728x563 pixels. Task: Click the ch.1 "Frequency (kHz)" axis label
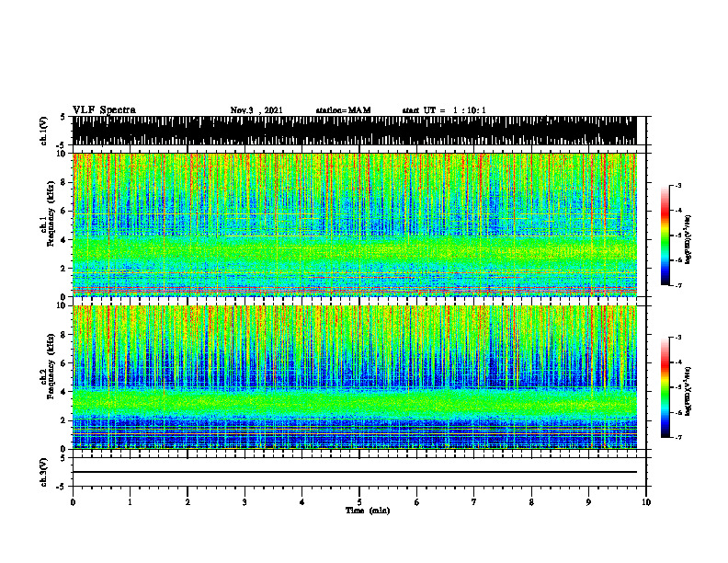(51, 213)
